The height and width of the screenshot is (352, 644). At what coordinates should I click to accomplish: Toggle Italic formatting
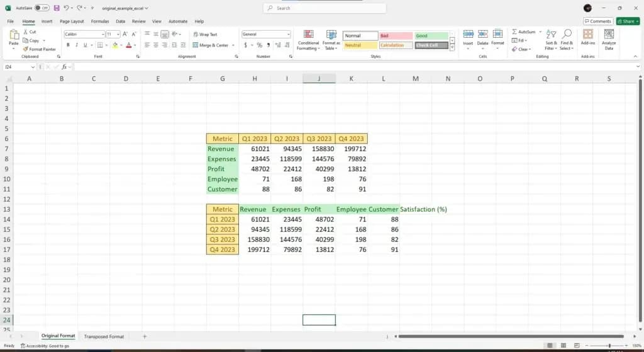pyautogui.click(x=77, y=45)
